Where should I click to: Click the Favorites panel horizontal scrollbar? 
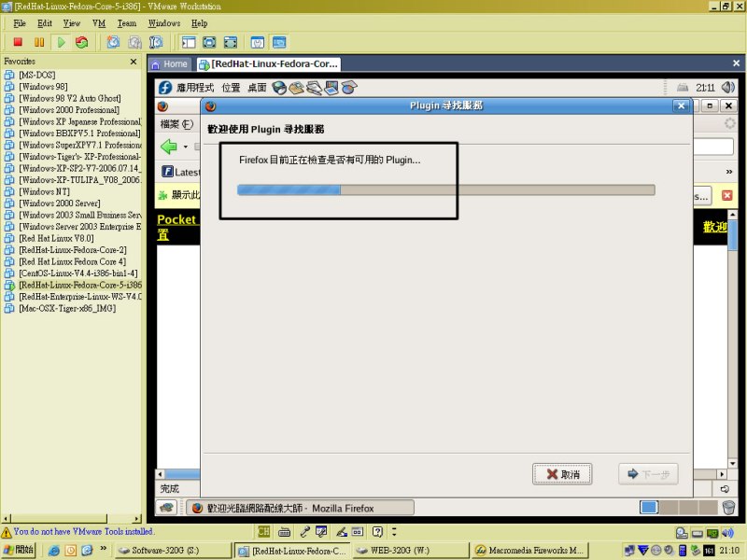click(72, 518)
